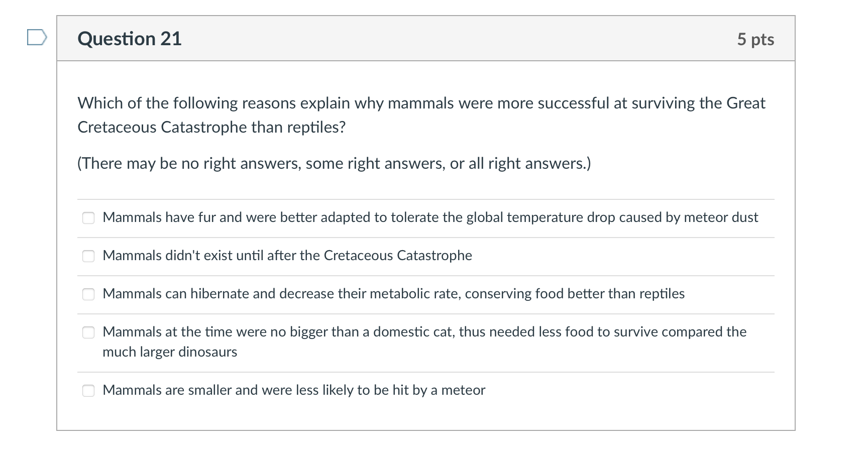Click the answer row mentioning much larger dinosaurs
Viewport: 868px width, 450px height.
point(424,342)
